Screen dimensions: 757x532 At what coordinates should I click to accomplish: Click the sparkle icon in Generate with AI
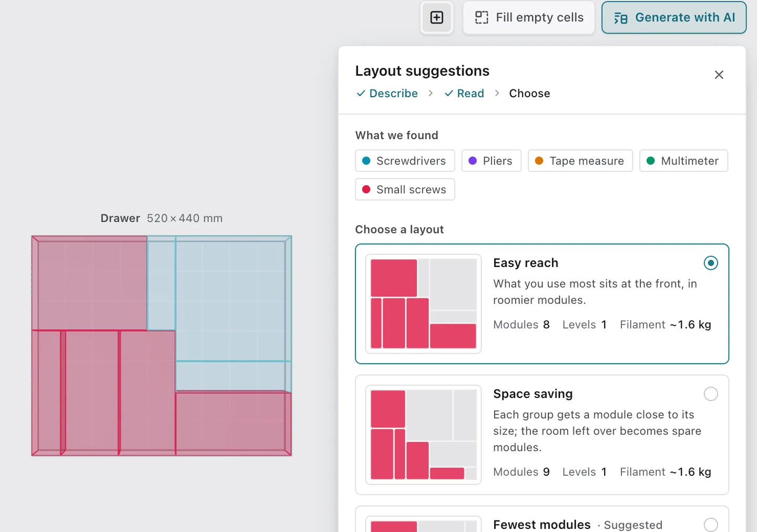click(x=621, y=18)
